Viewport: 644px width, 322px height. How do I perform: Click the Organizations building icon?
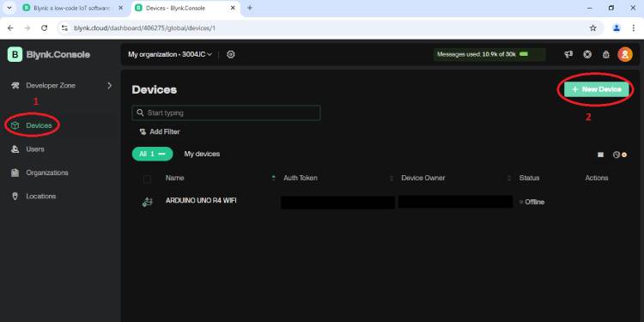[15, 173]
